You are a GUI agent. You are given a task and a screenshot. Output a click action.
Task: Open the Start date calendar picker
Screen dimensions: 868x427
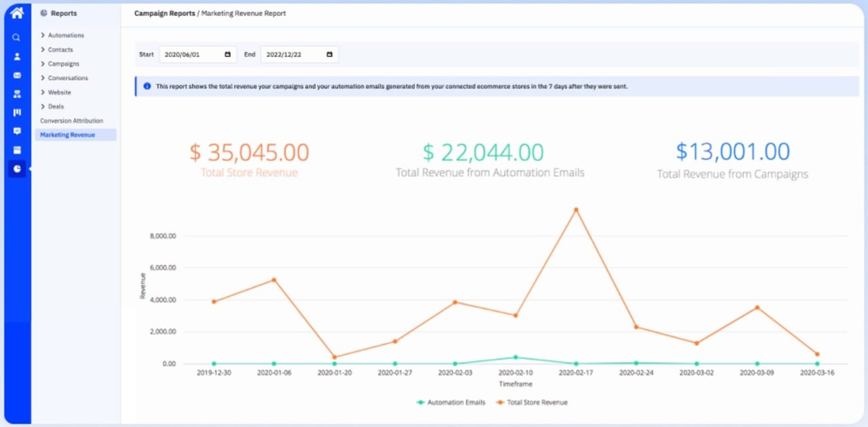point(227,54)
